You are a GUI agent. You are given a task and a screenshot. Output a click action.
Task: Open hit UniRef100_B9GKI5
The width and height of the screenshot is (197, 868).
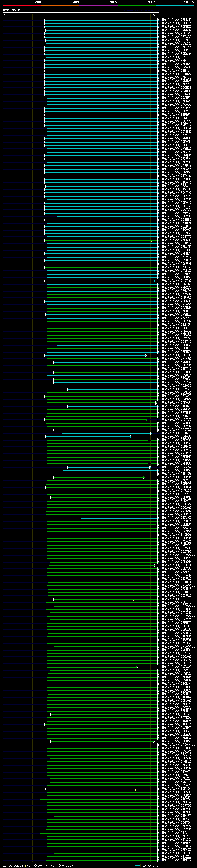click(x=177, y=23)
